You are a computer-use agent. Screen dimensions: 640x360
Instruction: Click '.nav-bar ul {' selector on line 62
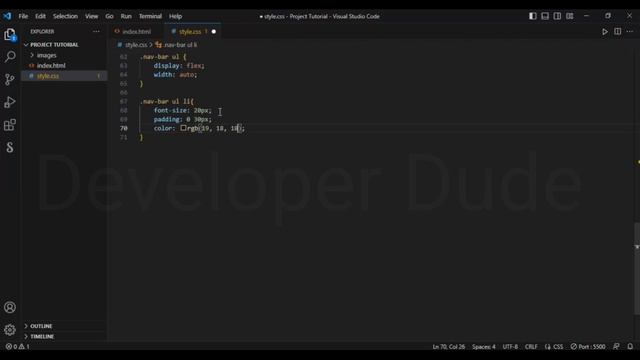[x=163, y=57]
